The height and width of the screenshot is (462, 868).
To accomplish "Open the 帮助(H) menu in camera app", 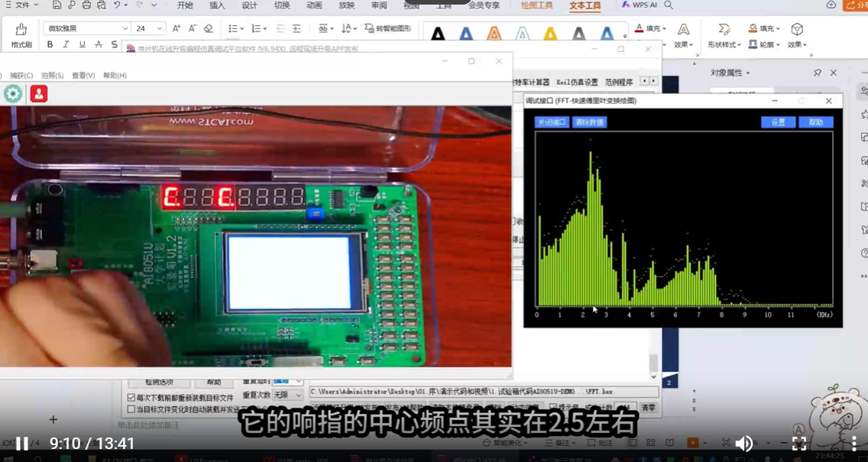I will [x=115, y=75].
